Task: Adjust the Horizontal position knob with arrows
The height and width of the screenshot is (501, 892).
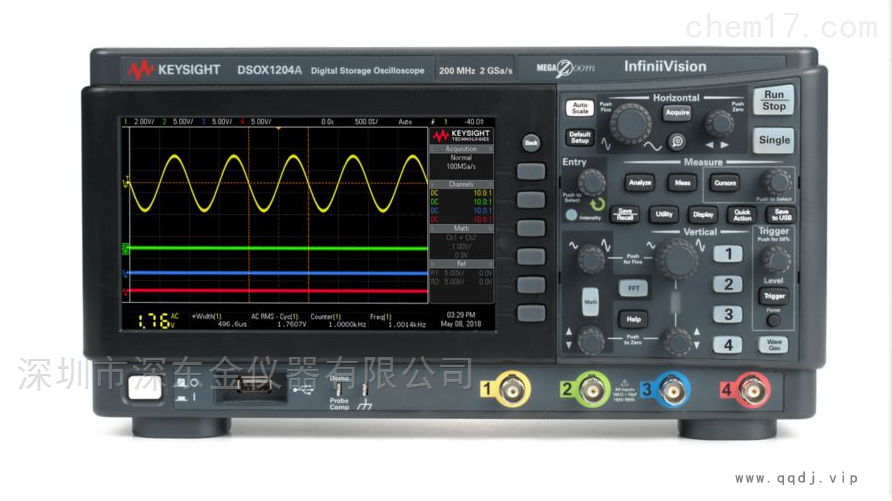Action: [719, 123]
